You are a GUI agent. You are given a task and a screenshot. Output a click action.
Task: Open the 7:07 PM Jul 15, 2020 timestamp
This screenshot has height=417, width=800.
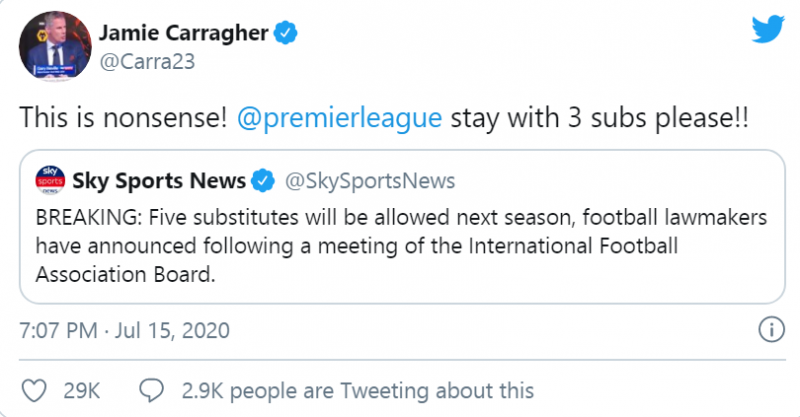125,330
